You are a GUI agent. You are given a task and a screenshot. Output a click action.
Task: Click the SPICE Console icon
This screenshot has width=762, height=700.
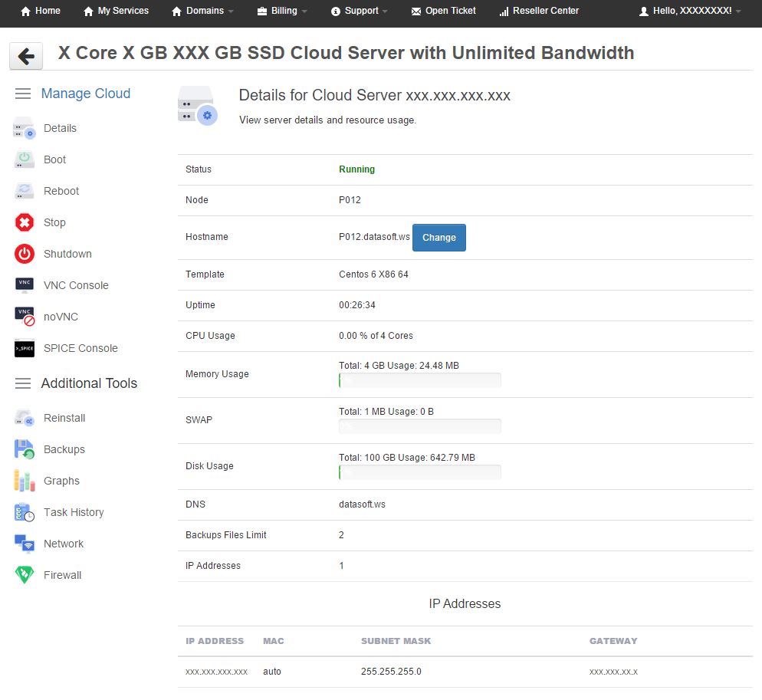click(25, 348)
